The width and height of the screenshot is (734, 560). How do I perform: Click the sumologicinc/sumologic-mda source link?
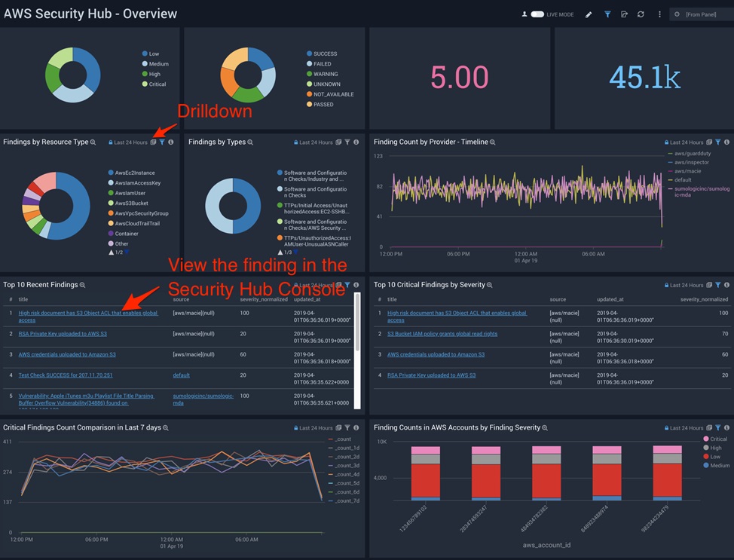(203, 399)
